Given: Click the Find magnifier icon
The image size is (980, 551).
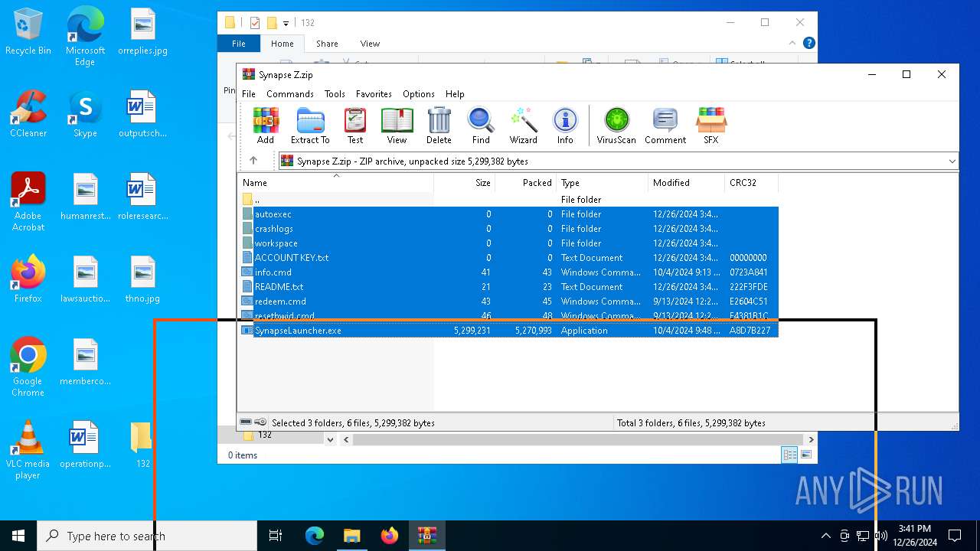Looking at the screenshot, I should (481, 126).
